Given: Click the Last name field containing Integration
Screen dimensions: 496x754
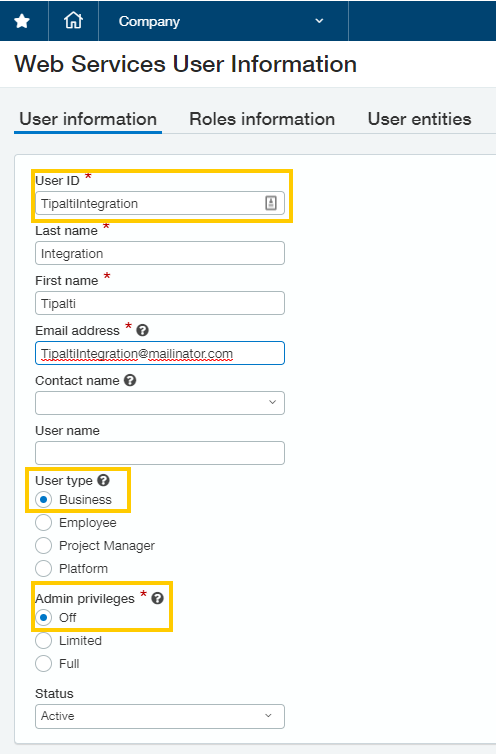Looking at the screenshot, I should [x=160, y=253].
